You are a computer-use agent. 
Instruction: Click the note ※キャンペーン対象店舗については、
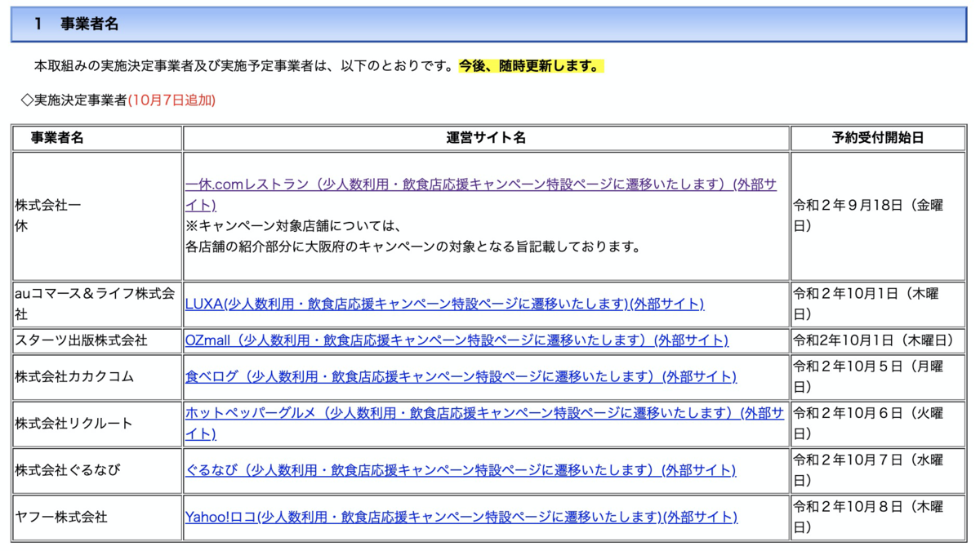pyautogui.click(x=296, y=225)
